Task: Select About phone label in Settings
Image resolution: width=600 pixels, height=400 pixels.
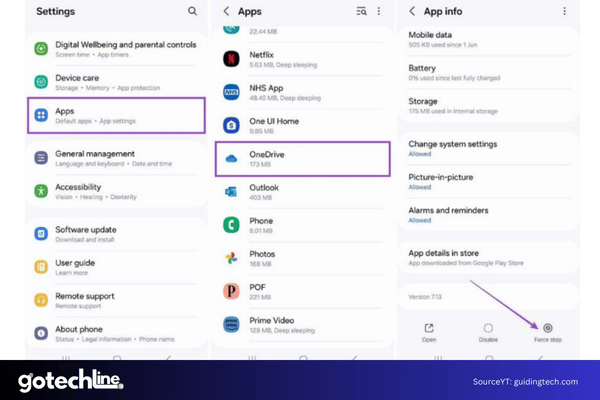Action: pos(79,329)
